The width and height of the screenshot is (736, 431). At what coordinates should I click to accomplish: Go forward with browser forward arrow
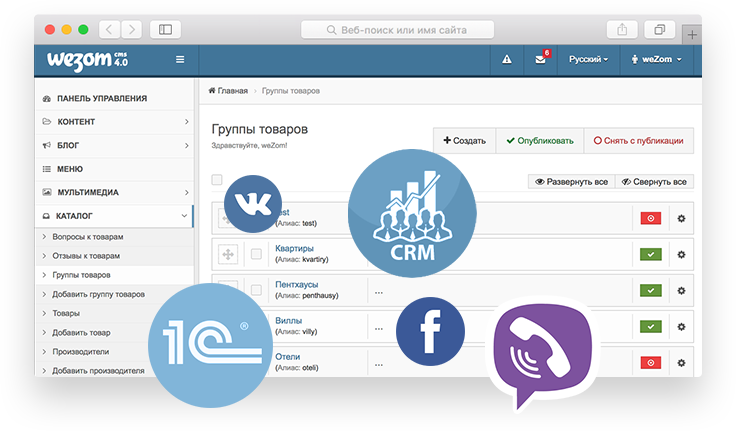pos(132,30)
